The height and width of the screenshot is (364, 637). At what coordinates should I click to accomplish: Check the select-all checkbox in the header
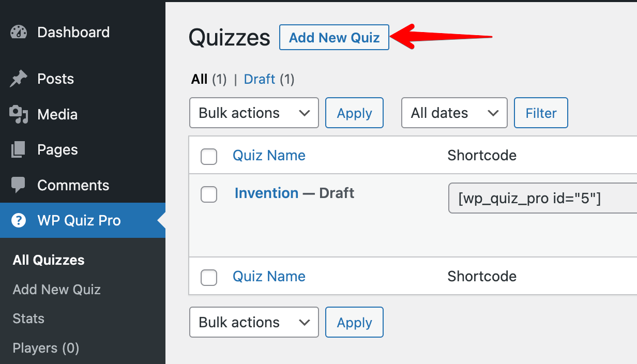point(209,157)
